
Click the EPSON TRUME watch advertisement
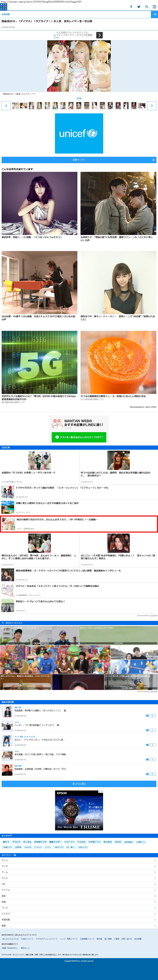pyautogui.click(x=79, y=810)
